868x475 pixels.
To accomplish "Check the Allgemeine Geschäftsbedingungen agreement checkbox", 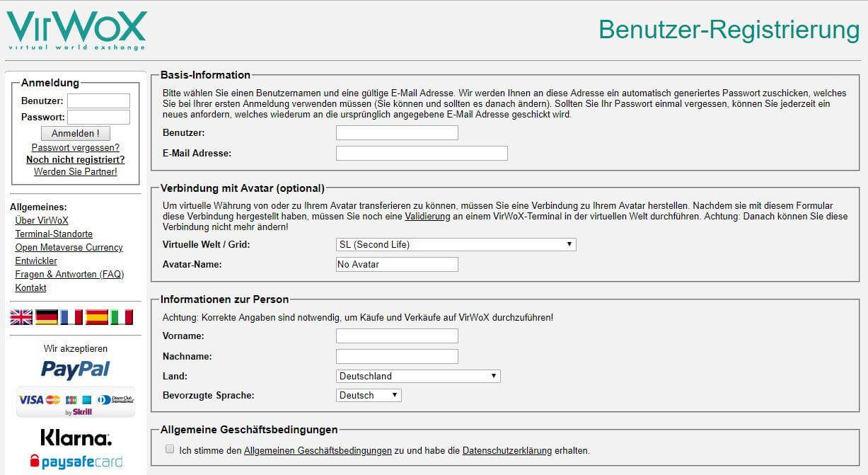I will coord(170,450).
